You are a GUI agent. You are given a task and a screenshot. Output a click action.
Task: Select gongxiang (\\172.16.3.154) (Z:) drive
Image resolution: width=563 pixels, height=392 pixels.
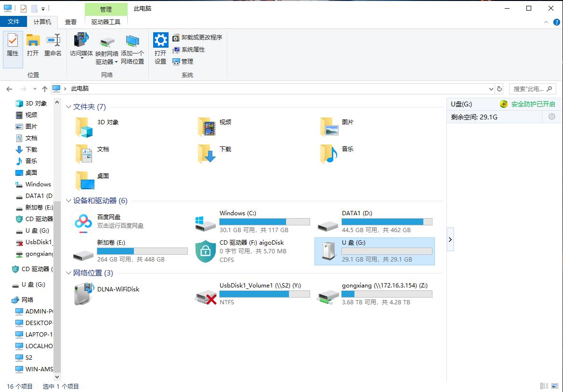click(375, 294)
